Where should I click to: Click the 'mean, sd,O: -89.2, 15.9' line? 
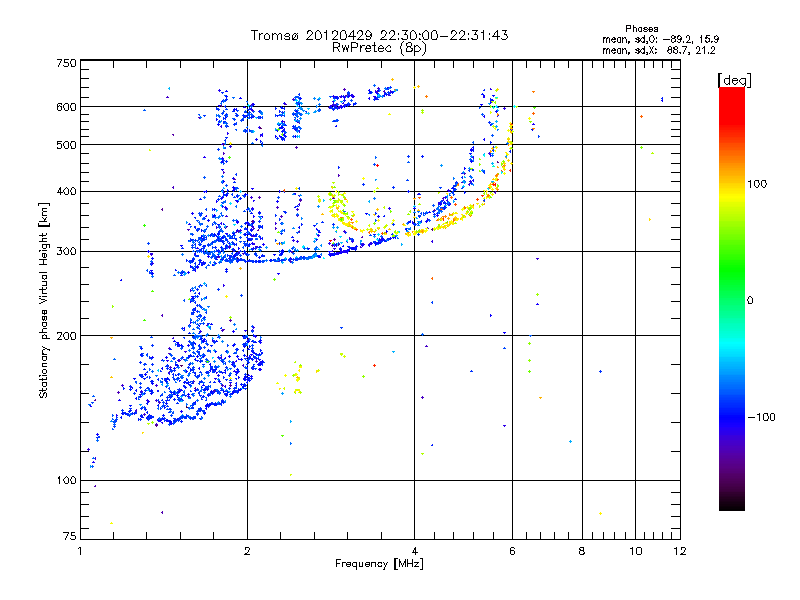pos(661,39)
